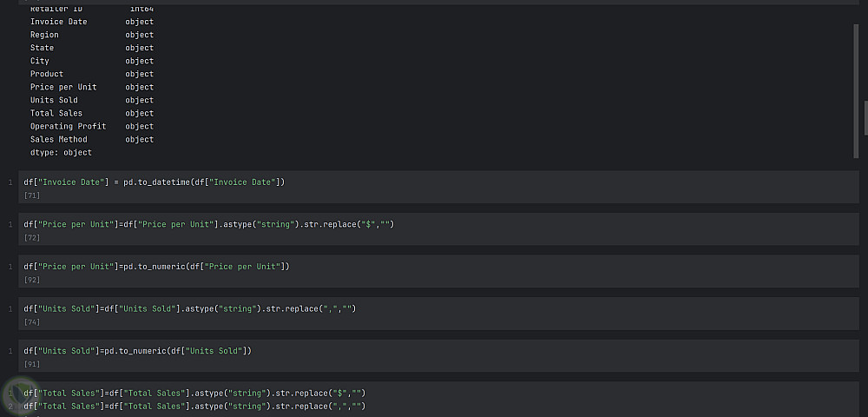Image resolution: width=868 pixels, height=417 pixels.
Task: Click execution count label [92]
Action: point(32,280)
